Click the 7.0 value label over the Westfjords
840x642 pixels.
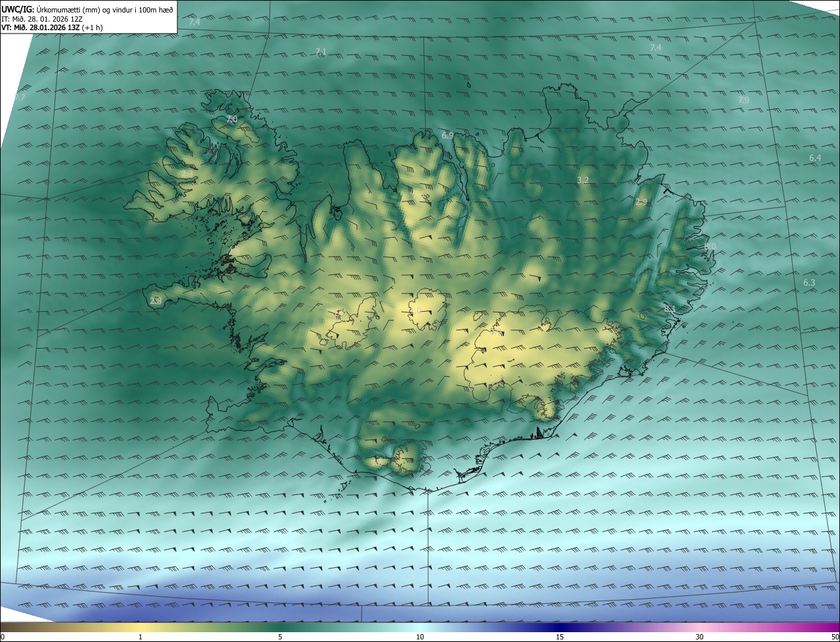231,119
